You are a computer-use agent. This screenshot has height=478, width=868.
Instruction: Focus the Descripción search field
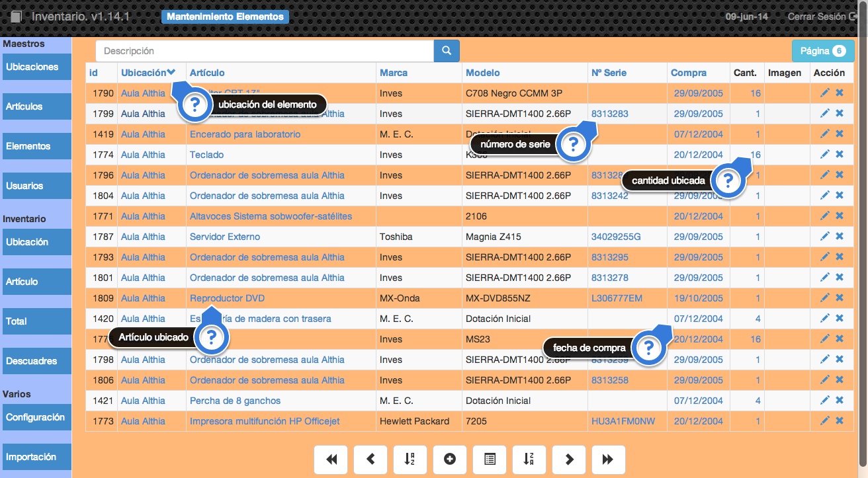coord(265,51)
